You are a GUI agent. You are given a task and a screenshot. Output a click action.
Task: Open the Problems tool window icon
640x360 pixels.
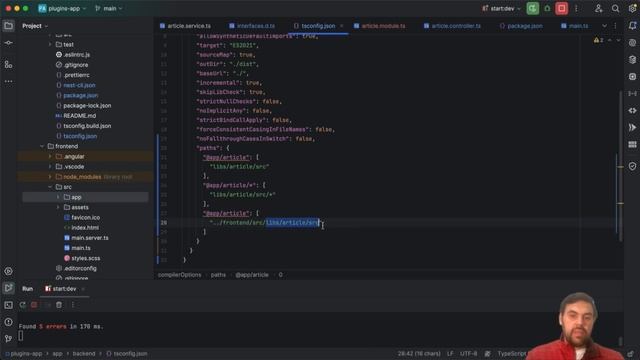(8, 322)
